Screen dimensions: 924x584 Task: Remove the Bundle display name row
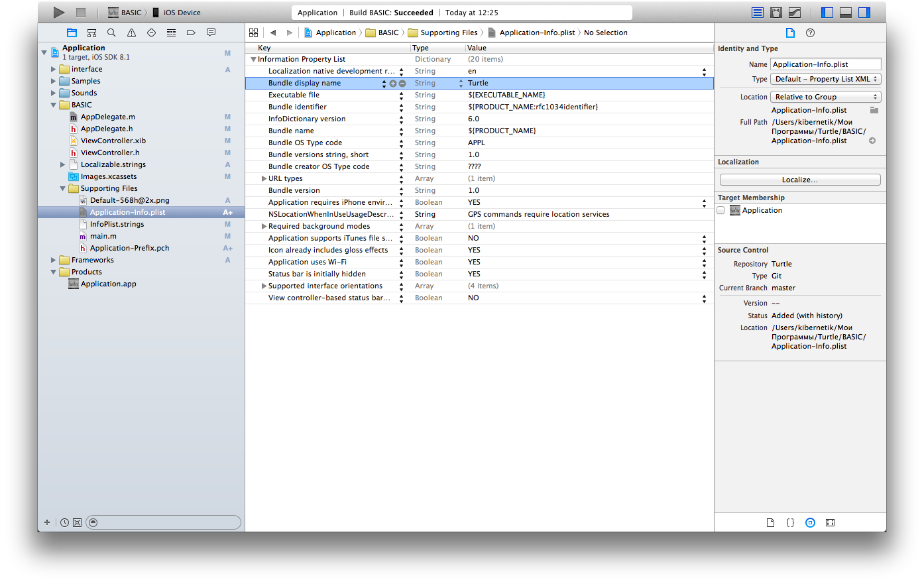pos(402,84)
